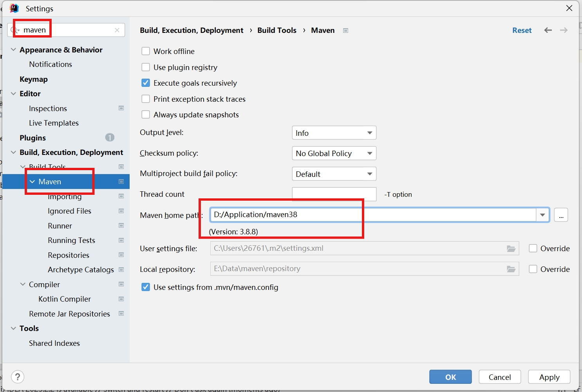Click project-level icon on Running Tests row
This screenshot has height=392, width=582.
[x=121, y=240]
